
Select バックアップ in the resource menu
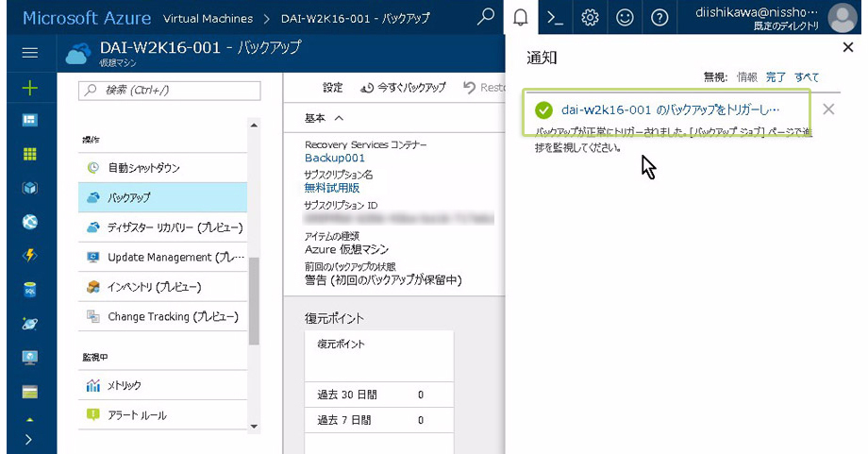128,198
